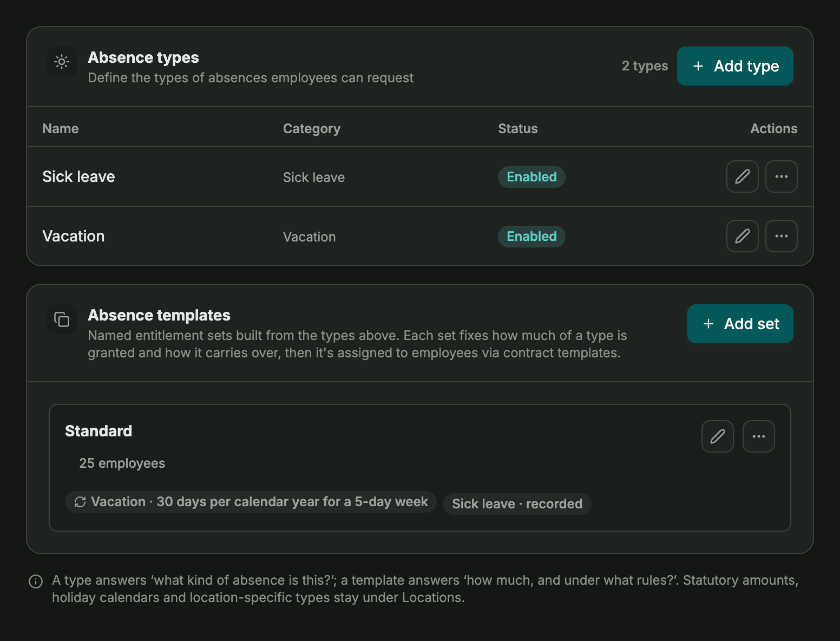Click the '25 employees' count
Viewport: 840px width, 641px height.
[x=122, y=463]
